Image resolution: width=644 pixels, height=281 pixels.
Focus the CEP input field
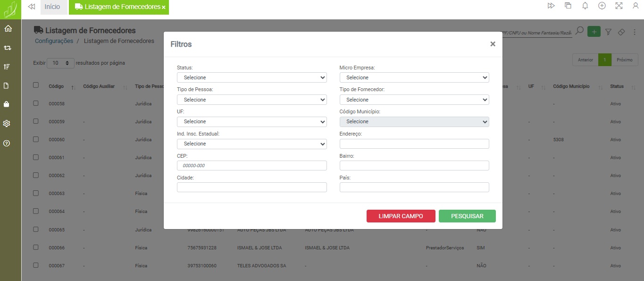[x=251, y=165]
